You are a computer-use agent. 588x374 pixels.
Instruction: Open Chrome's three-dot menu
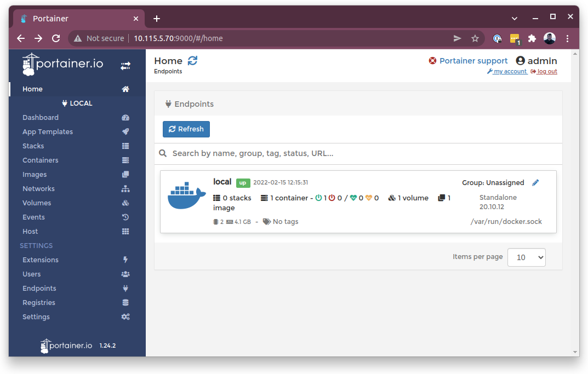click(x=567, y=38)
